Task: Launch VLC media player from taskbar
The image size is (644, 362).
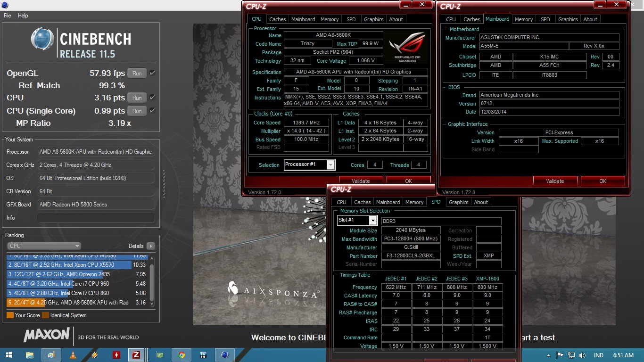Action: 73,355
